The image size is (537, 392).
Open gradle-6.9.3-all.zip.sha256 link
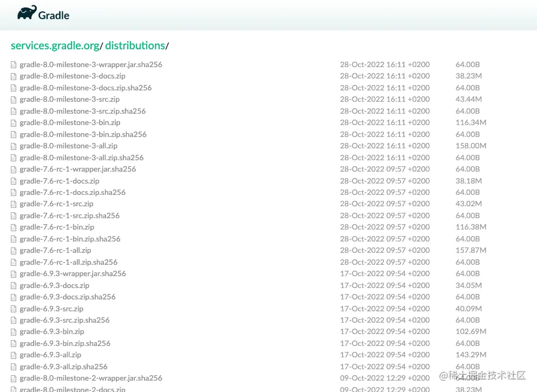point(63,367)
